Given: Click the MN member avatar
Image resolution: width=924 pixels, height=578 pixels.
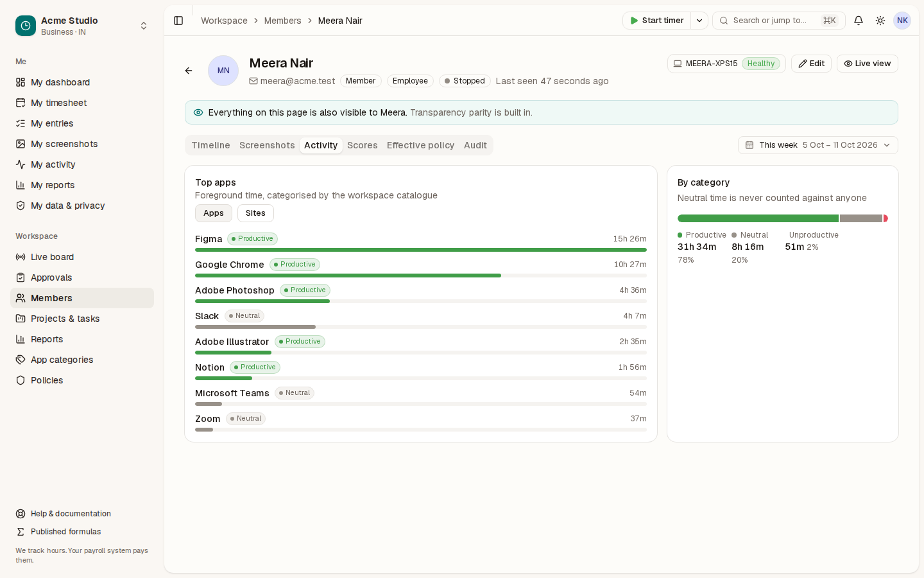Looking at the screenshot, I should [x=223, y=71].
